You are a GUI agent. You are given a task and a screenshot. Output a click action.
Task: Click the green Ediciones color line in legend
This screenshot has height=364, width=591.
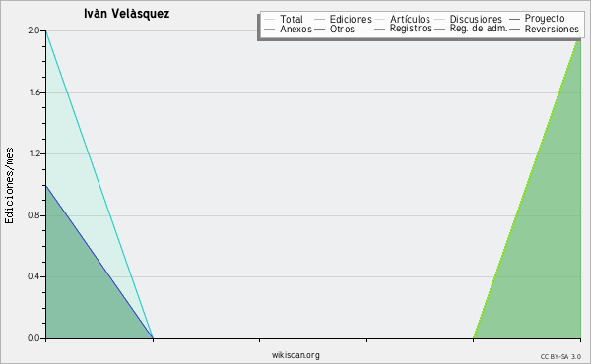tap(319, 20)
